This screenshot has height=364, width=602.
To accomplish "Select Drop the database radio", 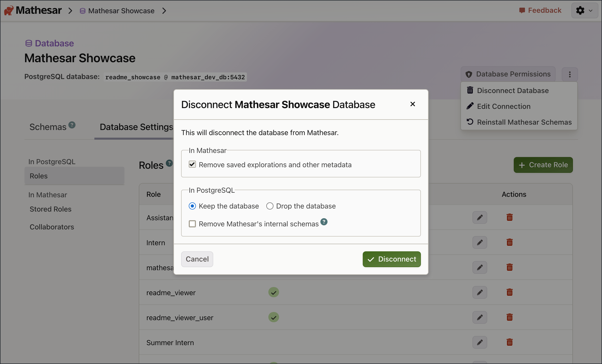I will pos(270,206).
